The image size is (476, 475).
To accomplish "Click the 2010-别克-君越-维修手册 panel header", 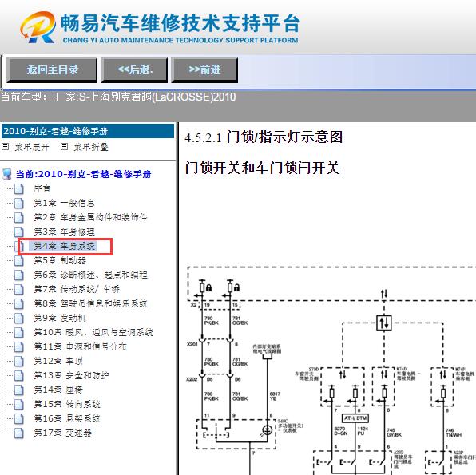I will pos(87,131).
